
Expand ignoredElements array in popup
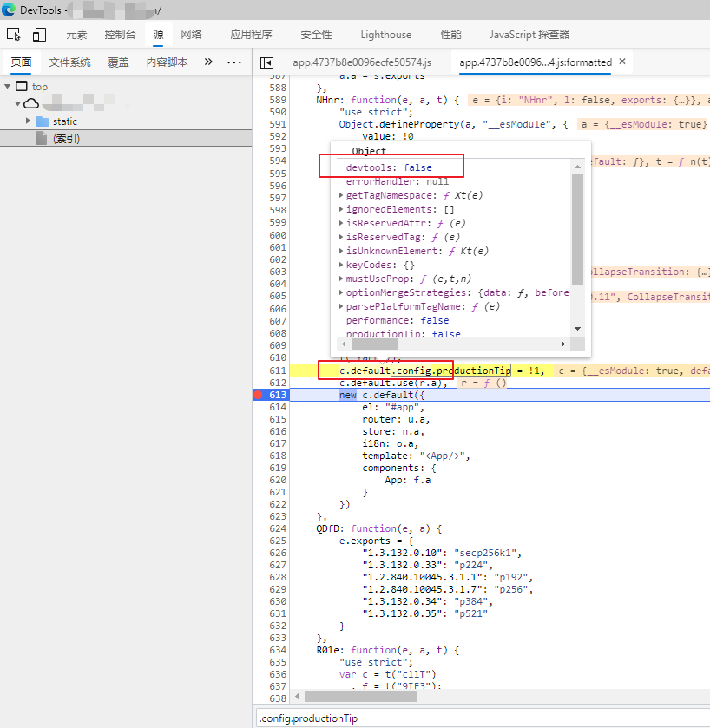[340, 209]
